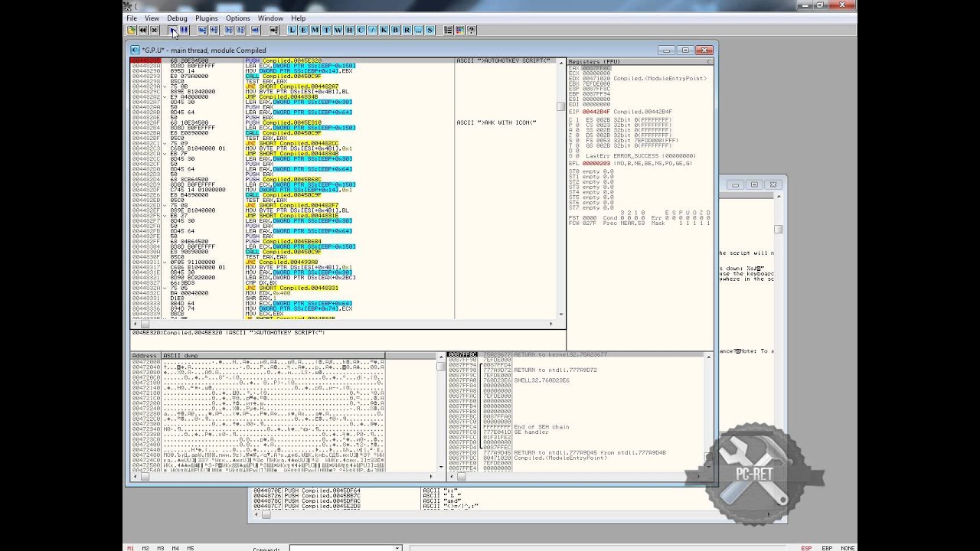Select the SHELL32.76DD23E6 stack entry
The width and height of the screenshot is (980, 551).
click(542, 380)
